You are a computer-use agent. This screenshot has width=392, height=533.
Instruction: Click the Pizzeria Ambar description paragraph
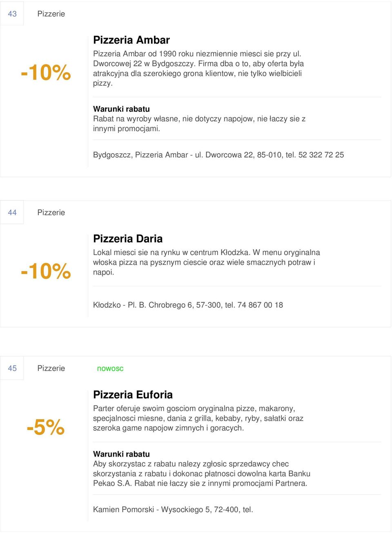pos(198,68)
